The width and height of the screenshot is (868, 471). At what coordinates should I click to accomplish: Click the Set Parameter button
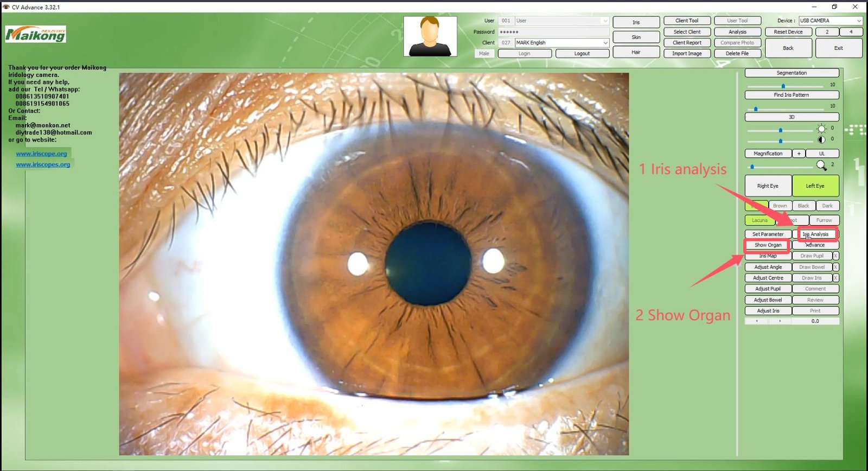click(768, 234)
